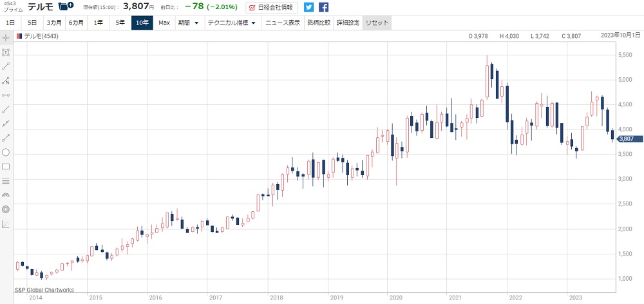The height and width of the screenshot is (304, 644).
Task: Click the concentric circles drawing tool
Action: pos(6,209)
